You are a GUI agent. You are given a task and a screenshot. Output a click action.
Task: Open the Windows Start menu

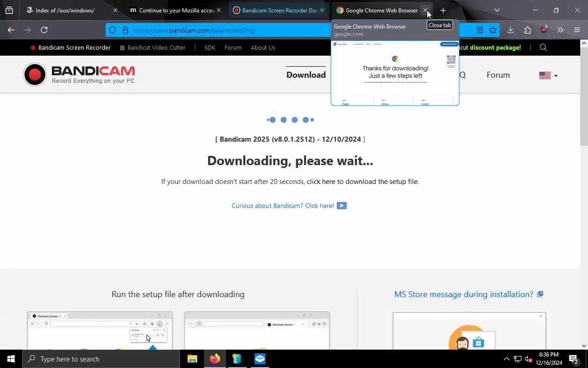(11, 359)
